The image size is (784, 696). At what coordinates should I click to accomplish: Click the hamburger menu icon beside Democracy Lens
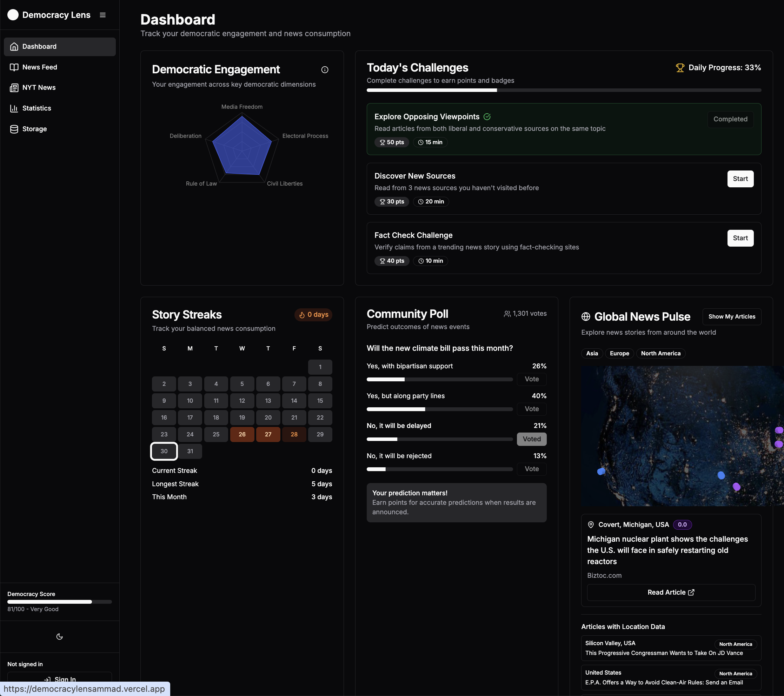pos(102,15)
